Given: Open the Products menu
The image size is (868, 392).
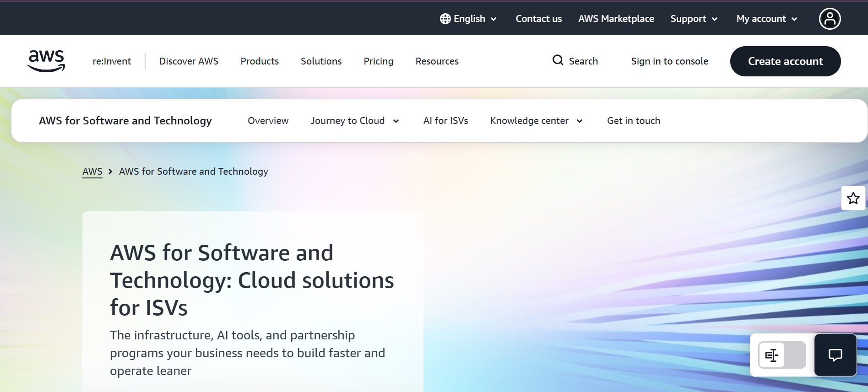Looking at the screenshot, I should [260, 61].
